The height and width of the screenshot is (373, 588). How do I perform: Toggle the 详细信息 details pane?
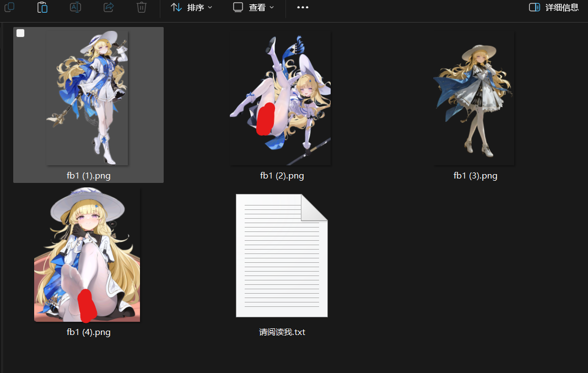point(554,7)
